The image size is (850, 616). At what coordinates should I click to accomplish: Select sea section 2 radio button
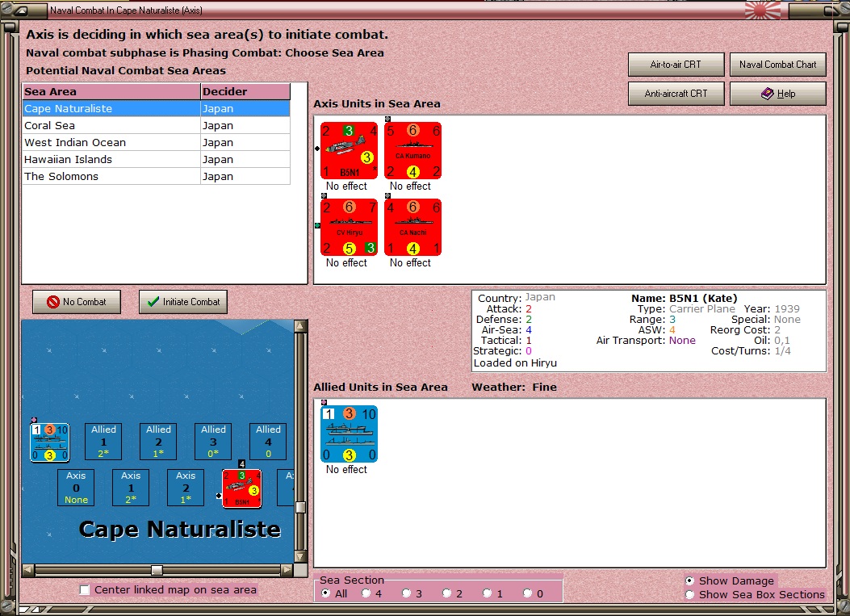tap(446, 593)
